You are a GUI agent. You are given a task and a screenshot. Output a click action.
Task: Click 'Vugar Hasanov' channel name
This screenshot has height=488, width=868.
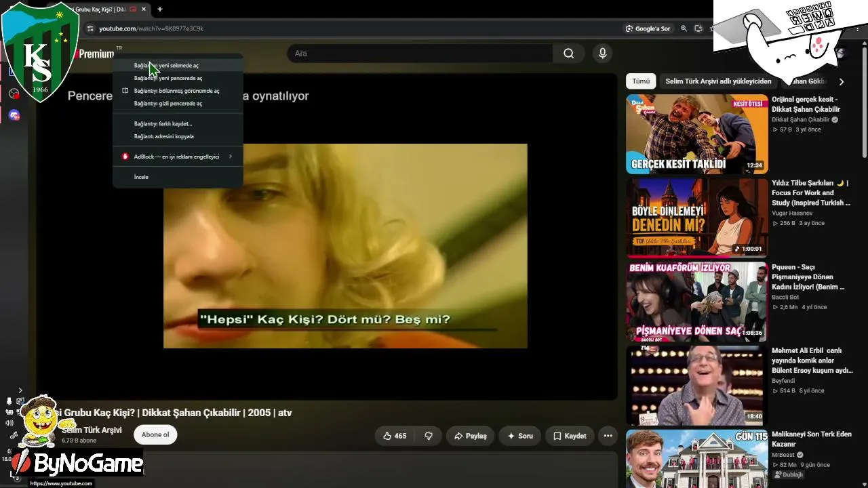[x=792, y=213]
